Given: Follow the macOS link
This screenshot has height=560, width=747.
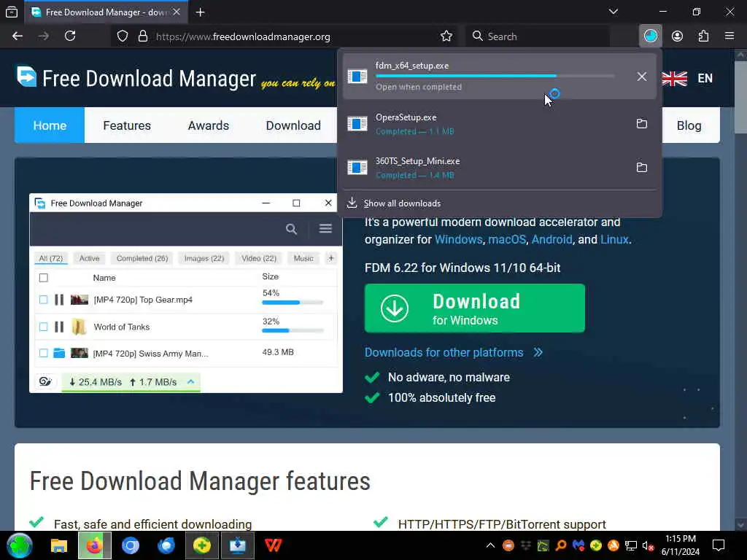Looking at the screenshot, I should pyautogui.click(x=507, y=239).
